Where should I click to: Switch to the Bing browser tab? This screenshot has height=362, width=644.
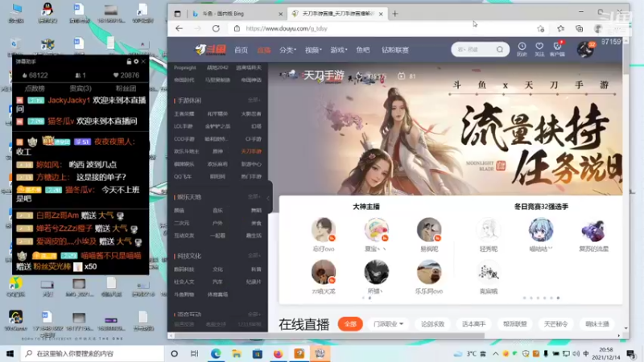tap(236, 14)
